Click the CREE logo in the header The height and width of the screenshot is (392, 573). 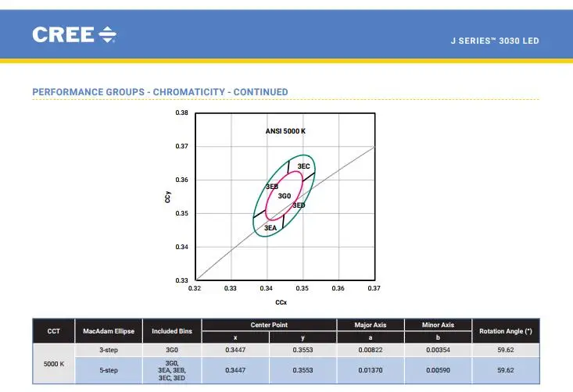coord(74,34)
